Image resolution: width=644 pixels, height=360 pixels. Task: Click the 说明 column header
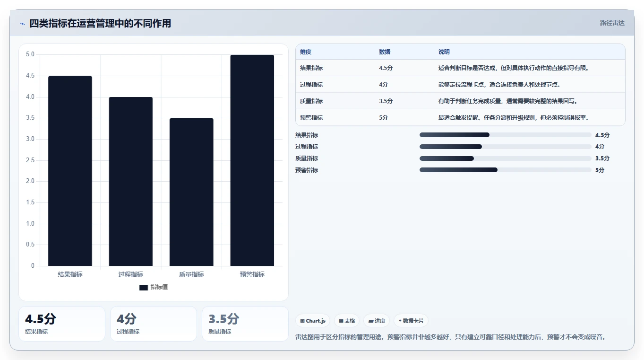pyautogui.click(x=444, y=52)
